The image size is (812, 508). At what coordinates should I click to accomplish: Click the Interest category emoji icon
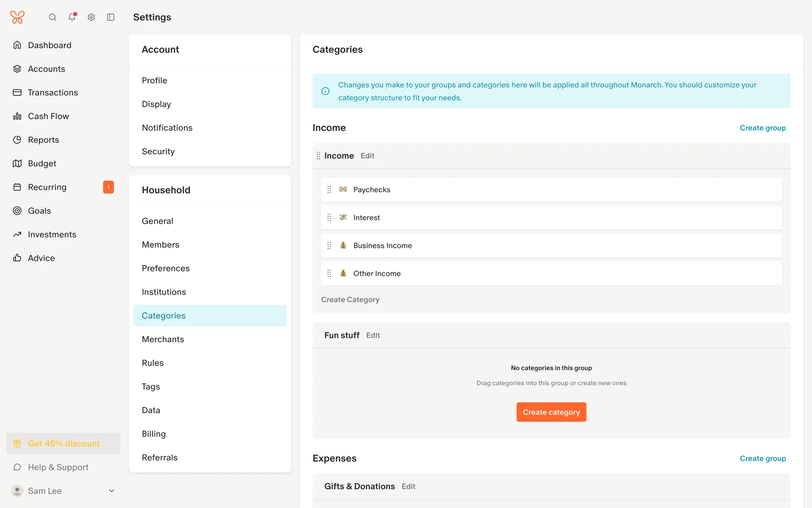(343, 218)
